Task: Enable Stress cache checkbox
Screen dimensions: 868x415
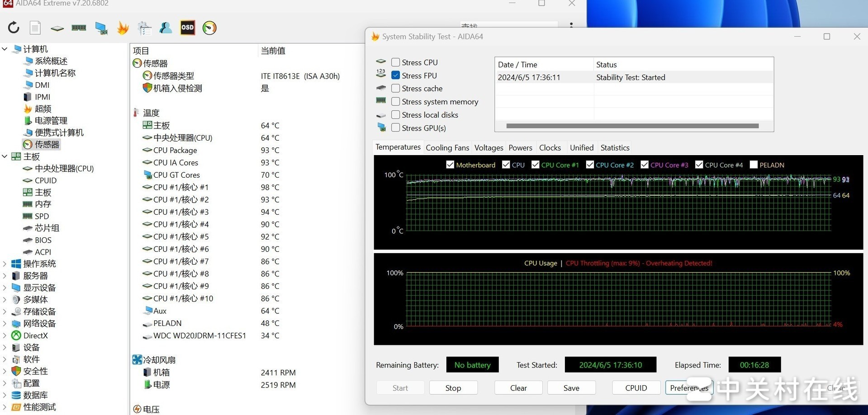Action: click(395, 89)
